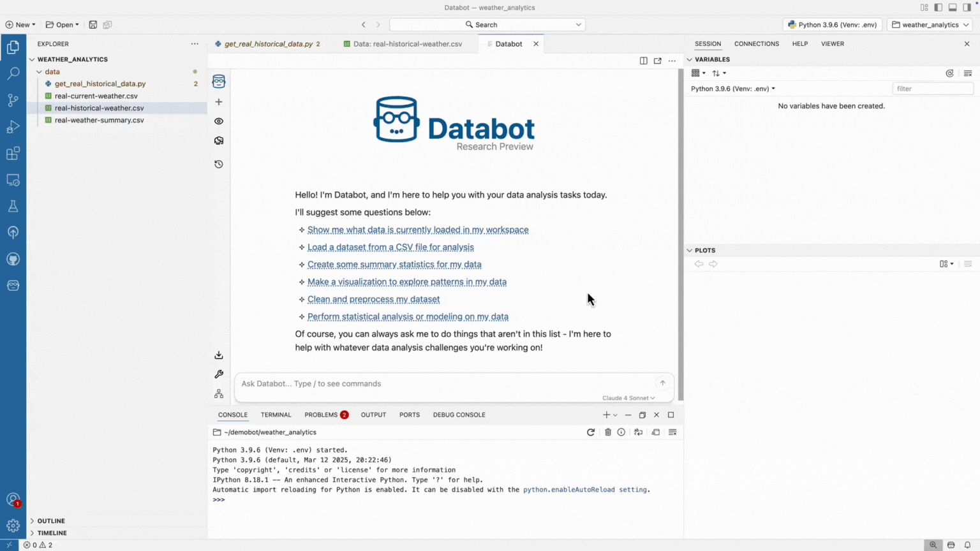Viewport: 980px width, 551px height.
Task: Click the Databot history icon
Action: pos(219,164)
